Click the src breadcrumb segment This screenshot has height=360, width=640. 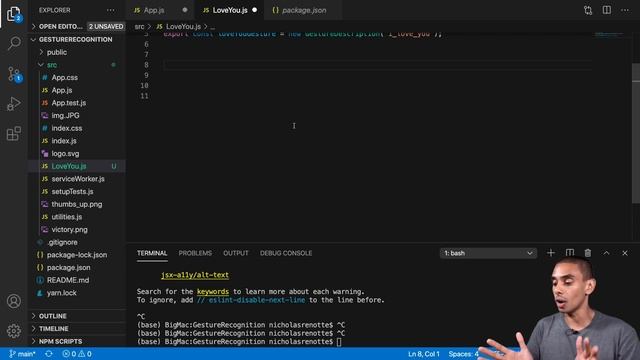click(x=139, y=27)
